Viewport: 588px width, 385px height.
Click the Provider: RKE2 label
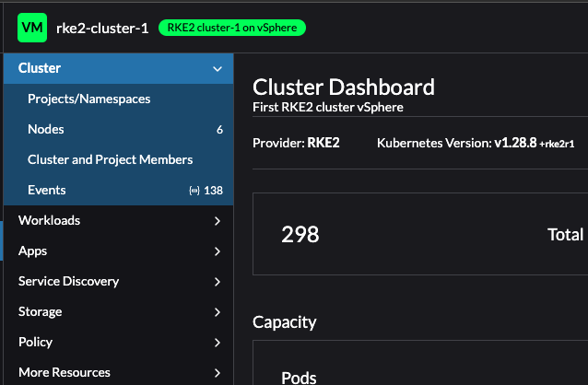point(296,143)
